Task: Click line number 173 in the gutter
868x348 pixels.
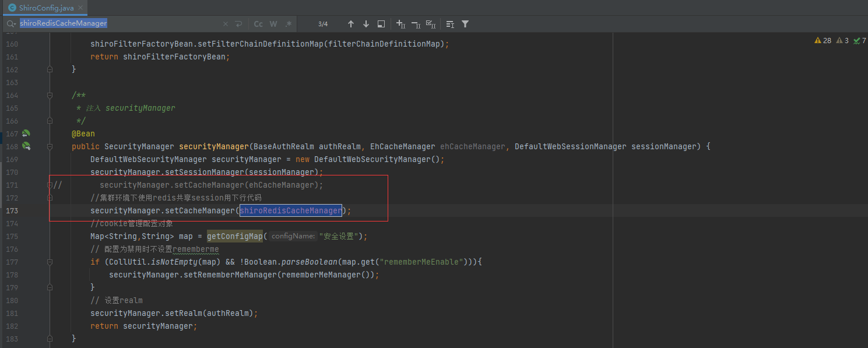Action: [12, 210]
